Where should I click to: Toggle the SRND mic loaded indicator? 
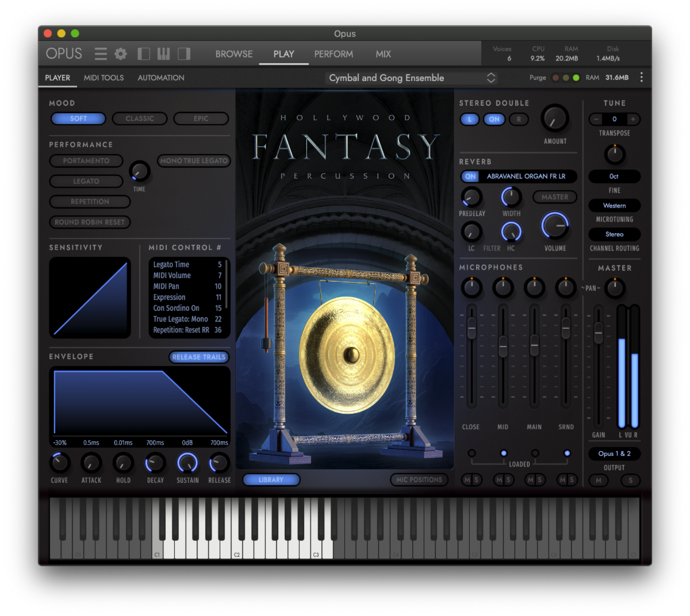pos(567,453)
